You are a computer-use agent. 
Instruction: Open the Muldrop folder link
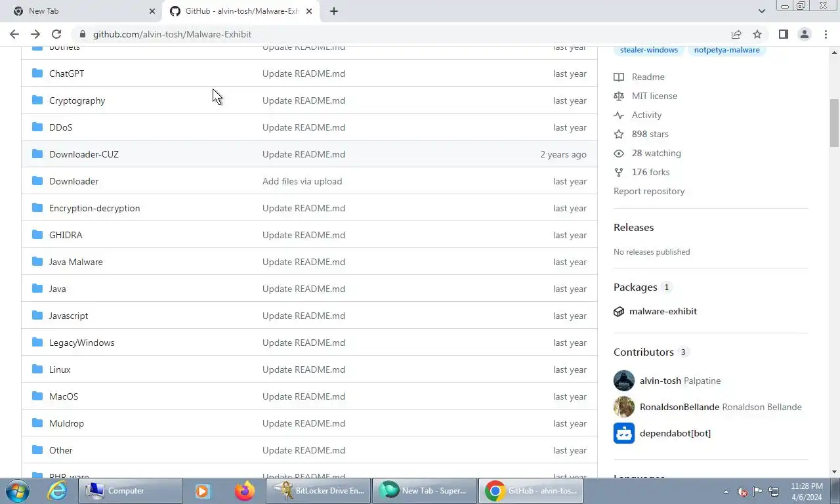coord(66,423)
